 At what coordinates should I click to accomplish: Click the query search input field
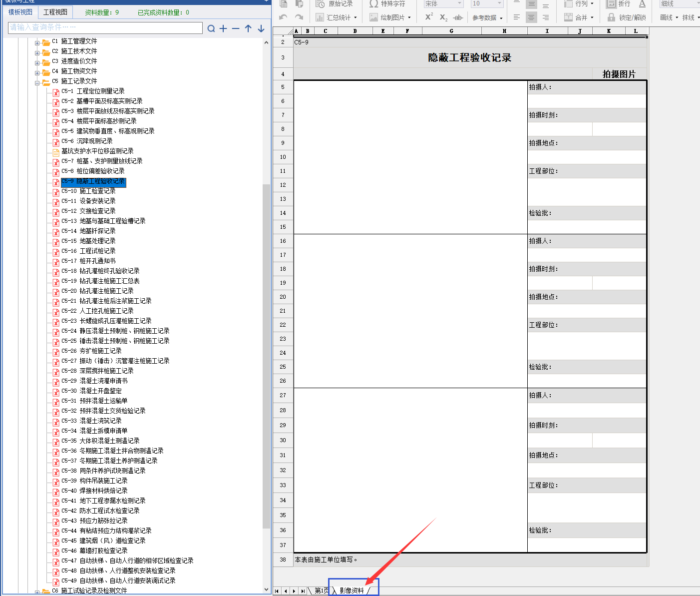tap(105, 27)
